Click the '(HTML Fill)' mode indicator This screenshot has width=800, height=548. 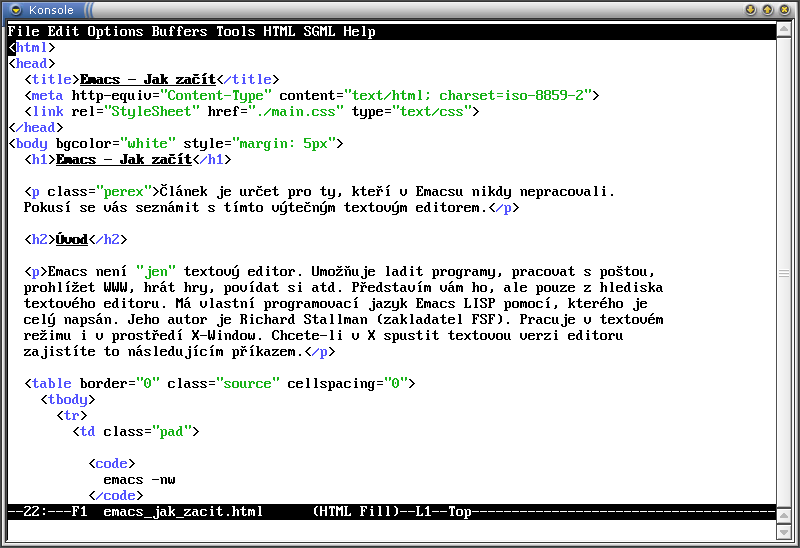click(x=355, y=511)
